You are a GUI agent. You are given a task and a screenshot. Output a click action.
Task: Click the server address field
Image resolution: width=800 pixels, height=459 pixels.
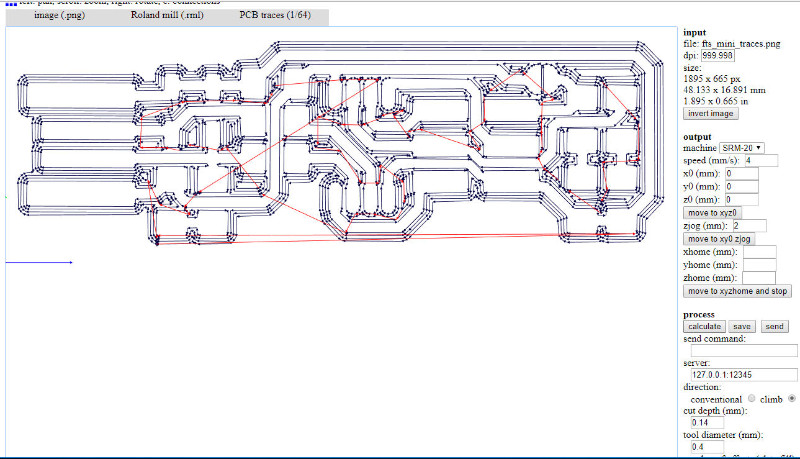tap(744, 375)
